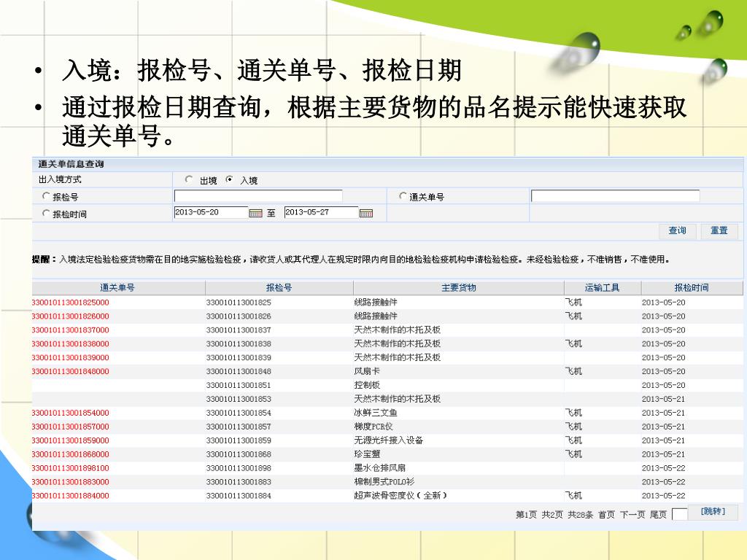Select the goods cell 棉制男式POLO衫
This screenshot has width=747, height=560.
tap(384, 482)
